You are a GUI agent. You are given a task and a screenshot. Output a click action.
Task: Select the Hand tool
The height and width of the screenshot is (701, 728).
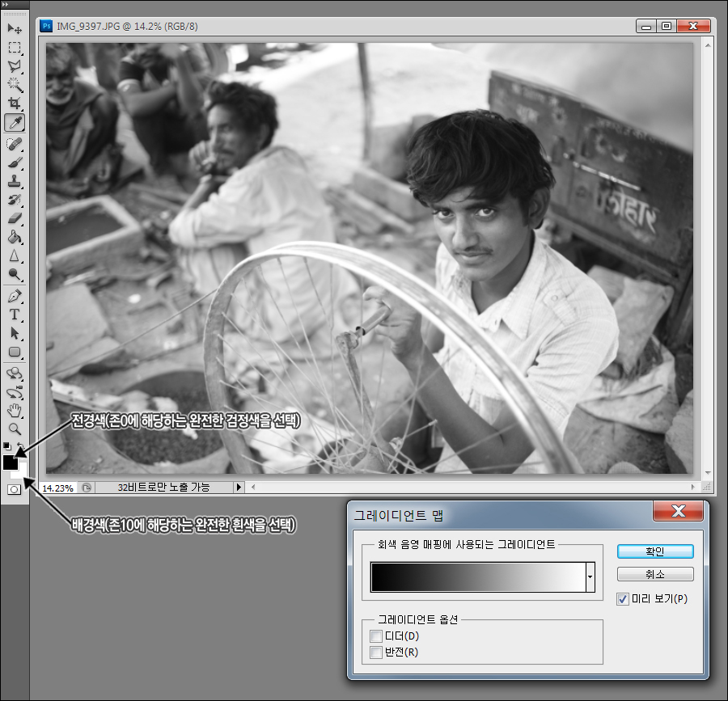point(15,411)
